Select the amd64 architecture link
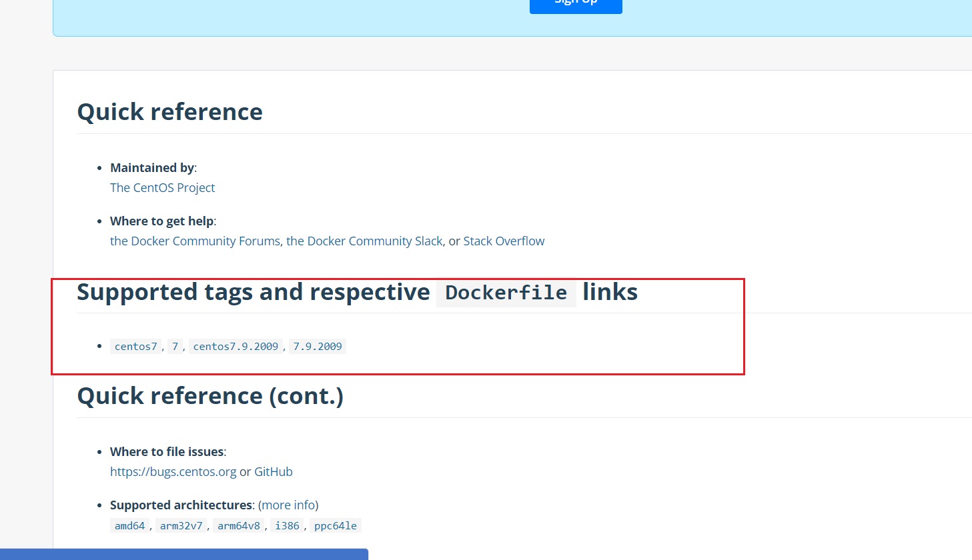 (129, 525)
